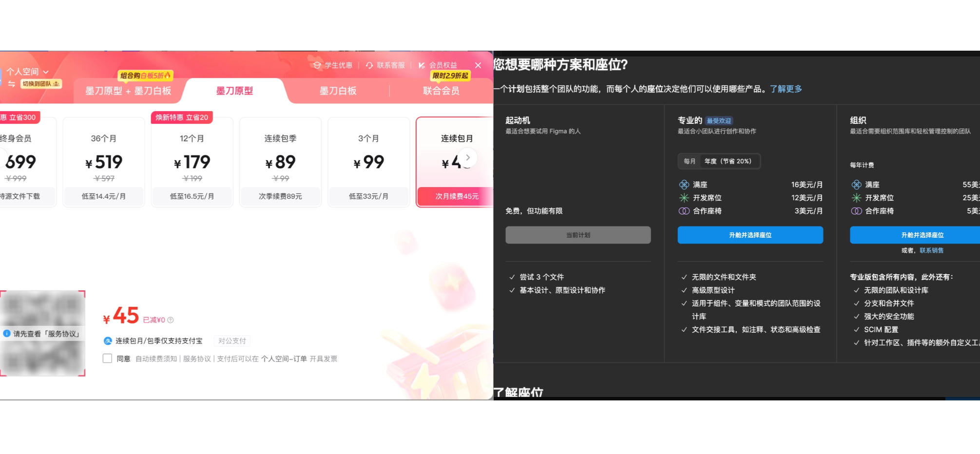Click the 联系客服 headset icon
980x454 pixels.
coord(369,65)
